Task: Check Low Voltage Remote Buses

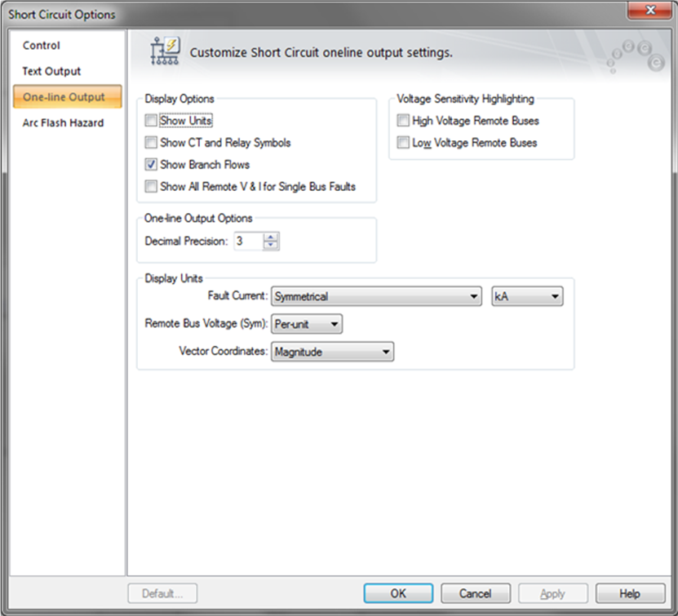Action: coord(402,143)
